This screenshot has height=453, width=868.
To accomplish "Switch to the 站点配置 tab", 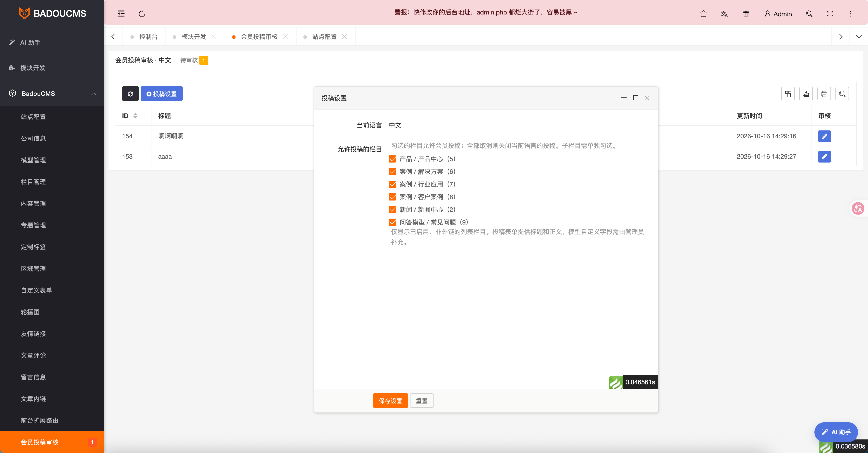I will pos(324,37).
